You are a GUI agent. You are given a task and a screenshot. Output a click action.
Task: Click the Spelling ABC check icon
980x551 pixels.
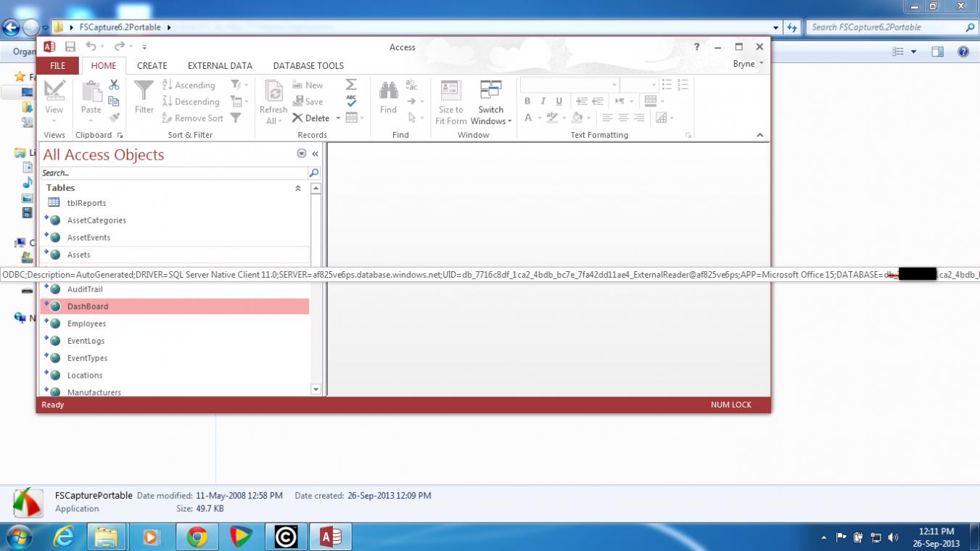[x=351, y=101]
